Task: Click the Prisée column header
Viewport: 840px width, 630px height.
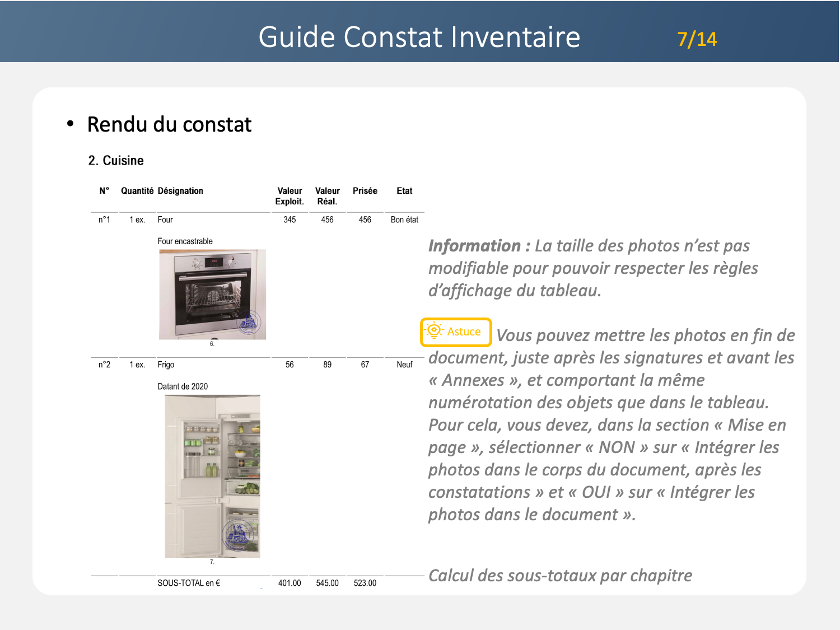Action: coord(365,191)
